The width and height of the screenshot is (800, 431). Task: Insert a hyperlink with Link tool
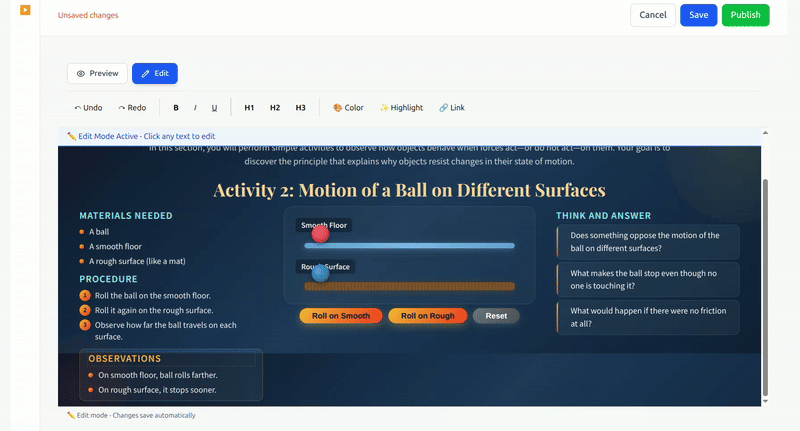pyautogui.click(x=452, y=108)
